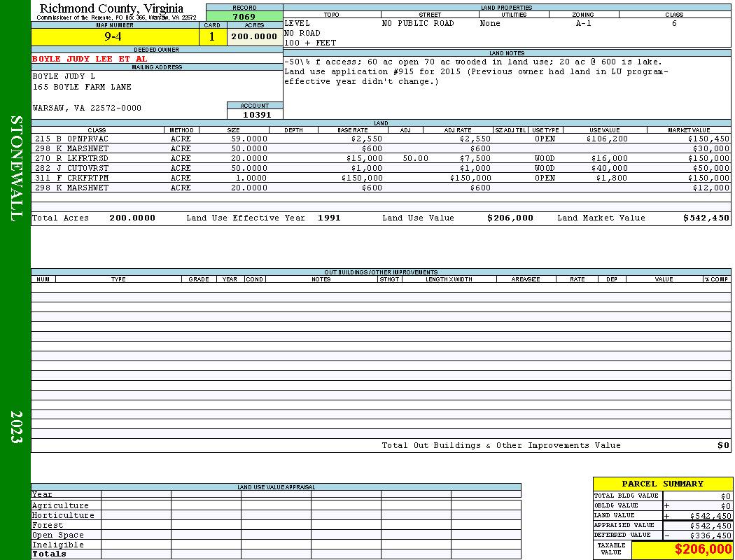The height and width of the screenshot is (560, 735).
Task: Click Land Use Value $206,000 total
Action: click(x=510, y=218)
